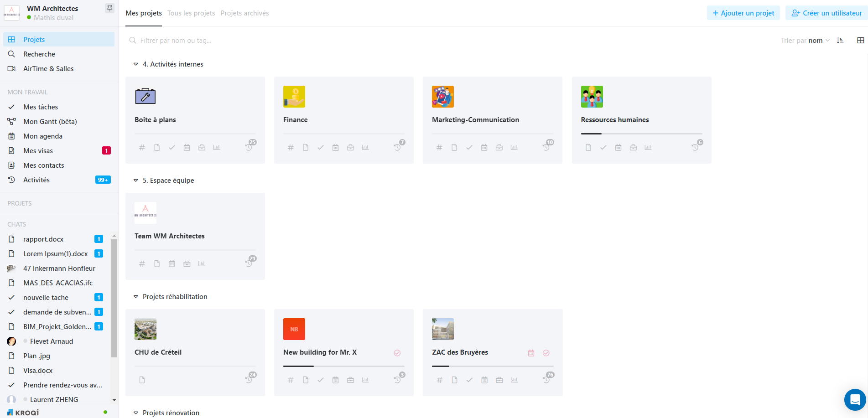Pin the WM Architectes workspace panel
The width and height of the screenshot is (868, 418).
point(109,8)
